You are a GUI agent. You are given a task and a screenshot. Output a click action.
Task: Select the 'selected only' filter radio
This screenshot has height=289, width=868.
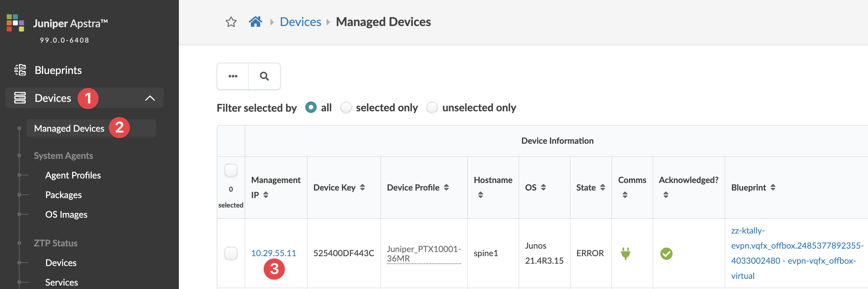tap(346, 108)
